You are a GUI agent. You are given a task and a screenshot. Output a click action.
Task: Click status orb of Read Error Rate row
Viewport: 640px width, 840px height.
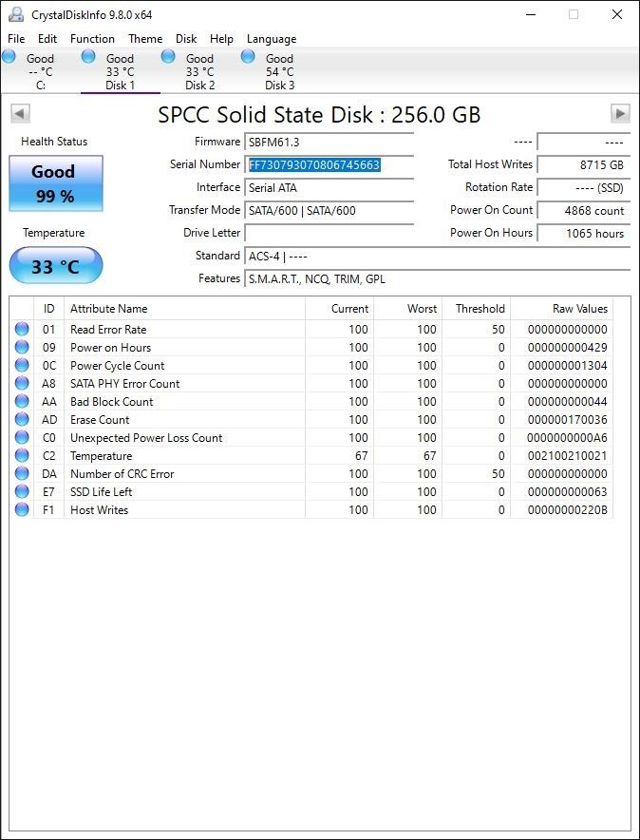coord(22,329)
